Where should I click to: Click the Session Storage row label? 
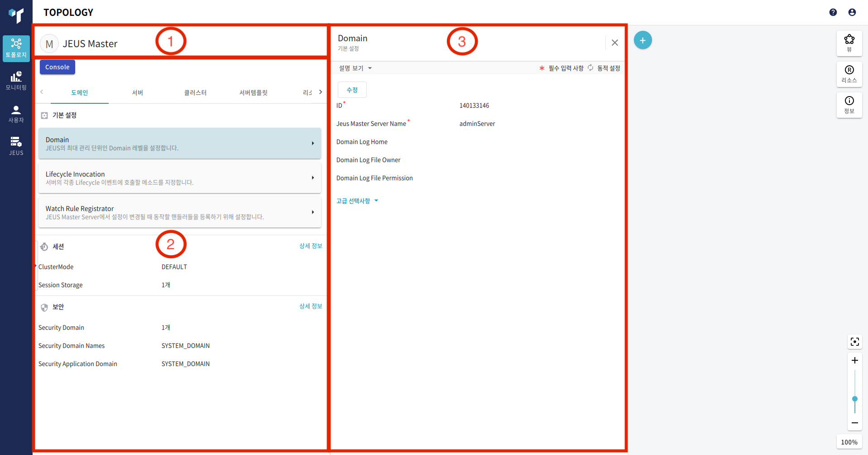click(x=60, y=285)
